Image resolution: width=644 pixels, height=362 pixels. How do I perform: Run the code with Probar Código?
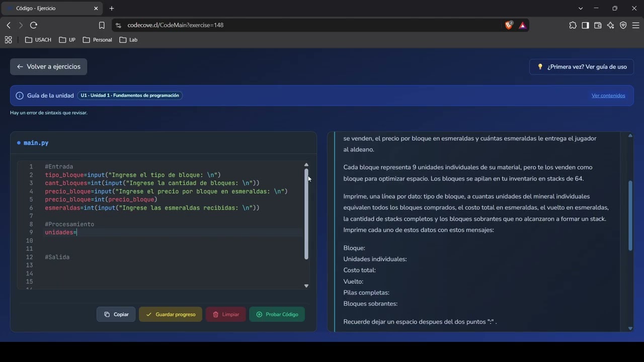tap(277, 314)
